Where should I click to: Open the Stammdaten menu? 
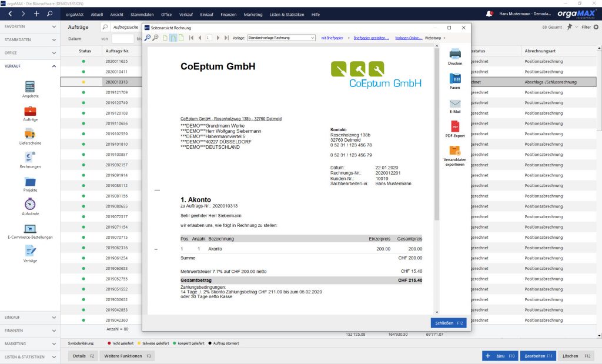tap(142, 15)
